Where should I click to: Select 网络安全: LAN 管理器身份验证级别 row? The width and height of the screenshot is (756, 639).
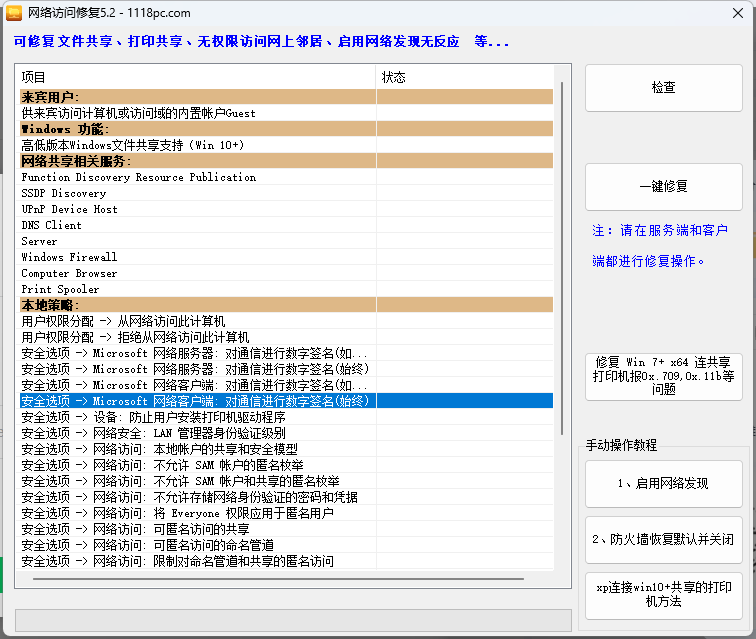[x=286, y=433]
